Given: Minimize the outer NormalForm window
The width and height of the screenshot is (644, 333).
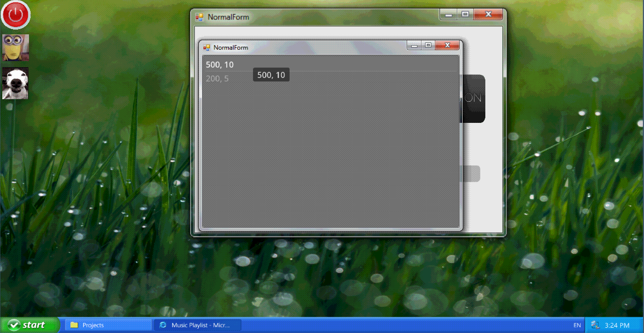Looking at the screenshot, I should pyautogui.click(x=449, y=15).
